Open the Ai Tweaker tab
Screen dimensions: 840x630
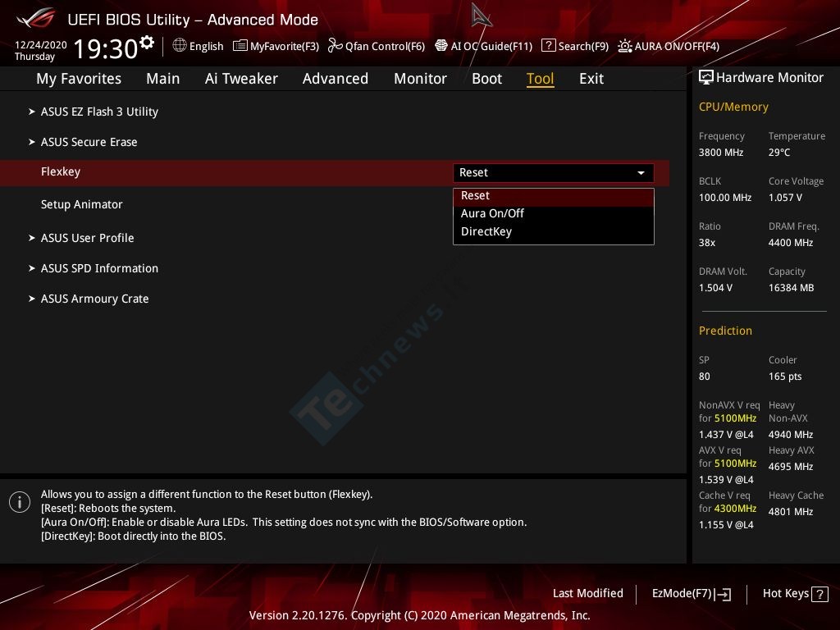(x=241, y=79)
